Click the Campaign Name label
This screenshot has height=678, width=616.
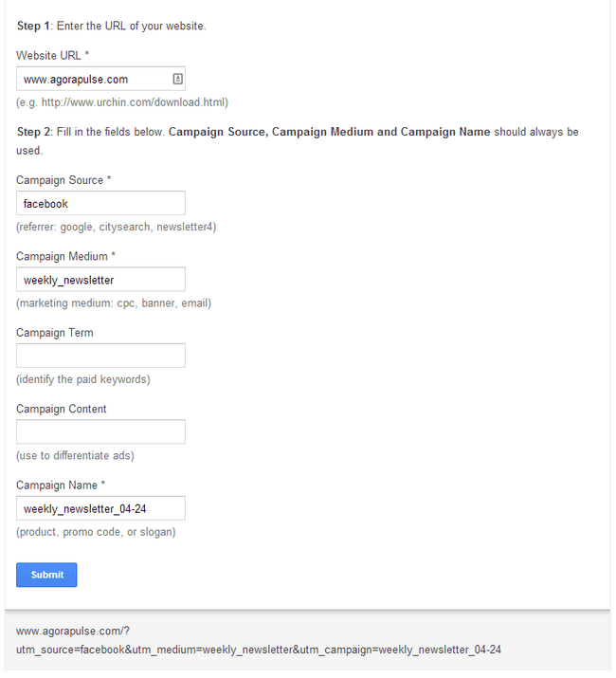pos(61,486)
